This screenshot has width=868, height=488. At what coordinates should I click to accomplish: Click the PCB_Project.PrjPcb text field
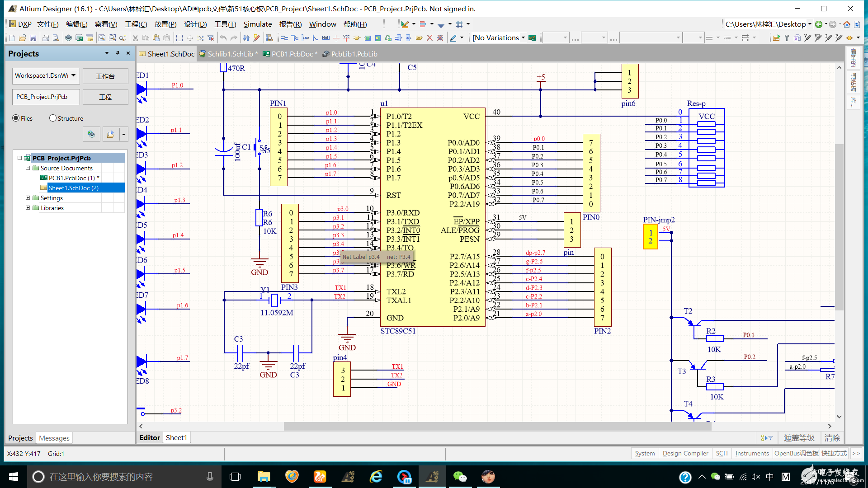[x=46, y=97]
